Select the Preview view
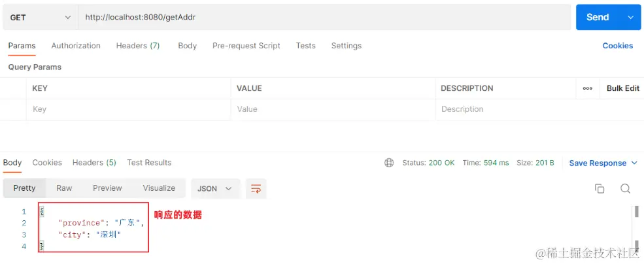 pos(107,188)
